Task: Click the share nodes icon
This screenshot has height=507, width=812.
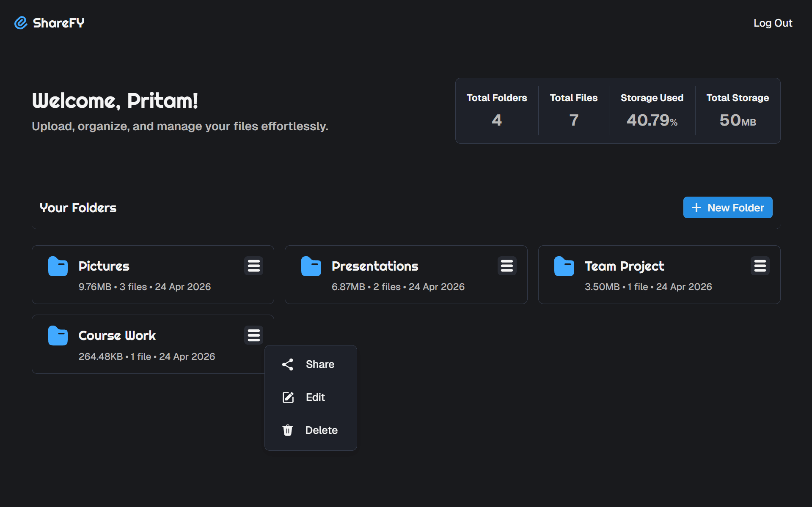Action: pos(288,364)
